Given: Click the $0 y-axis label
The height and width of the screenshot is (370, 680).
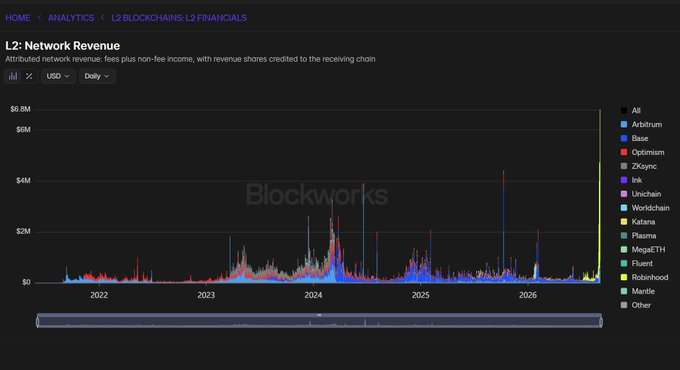Looking at the screenshot, I should [x=26, y=282].
